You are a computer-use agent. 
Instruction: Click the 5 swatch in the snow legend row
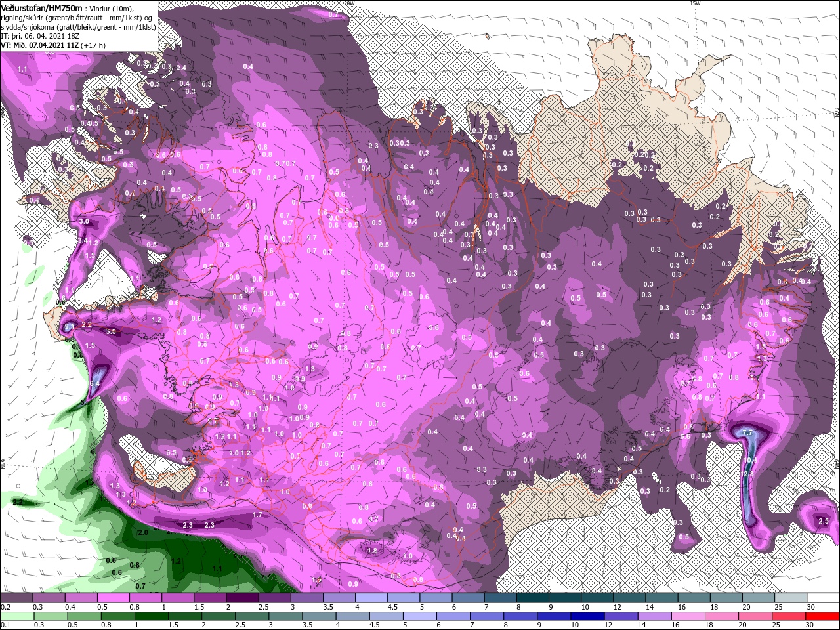coord(436,598)
